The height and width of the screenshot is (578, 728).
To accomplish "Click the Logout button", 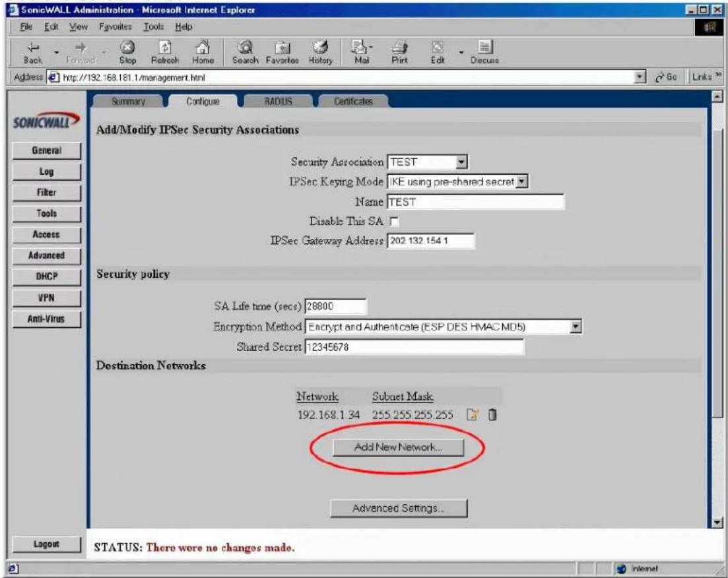I will pyautogui.click(x=46, y=544).
